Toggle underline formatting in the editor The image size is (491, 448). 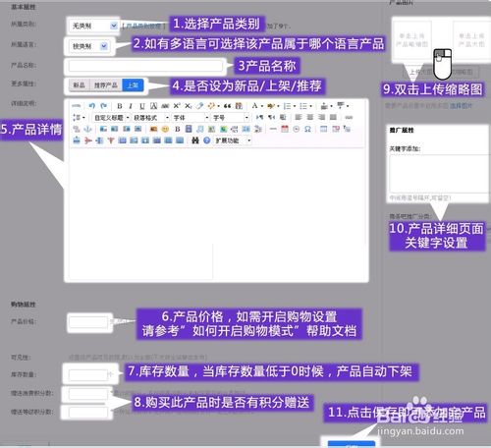coord(142,106)
